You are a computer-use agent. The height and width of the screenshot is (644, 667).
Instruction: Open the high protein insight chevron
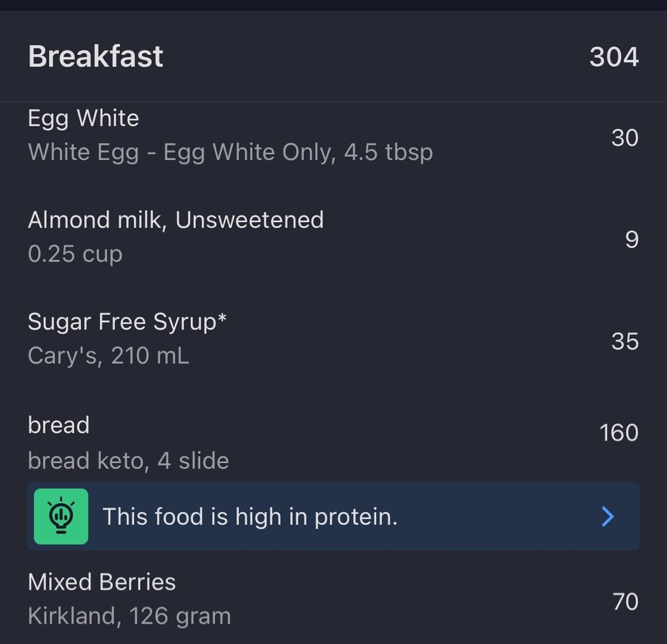[608, 516]
